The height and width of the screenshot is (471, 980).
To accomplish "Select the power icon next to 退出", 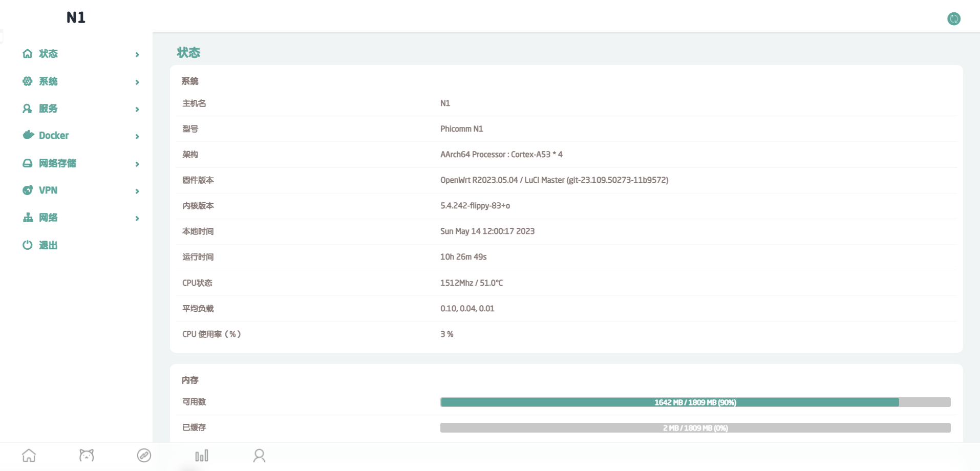I will tap(28, 245).
